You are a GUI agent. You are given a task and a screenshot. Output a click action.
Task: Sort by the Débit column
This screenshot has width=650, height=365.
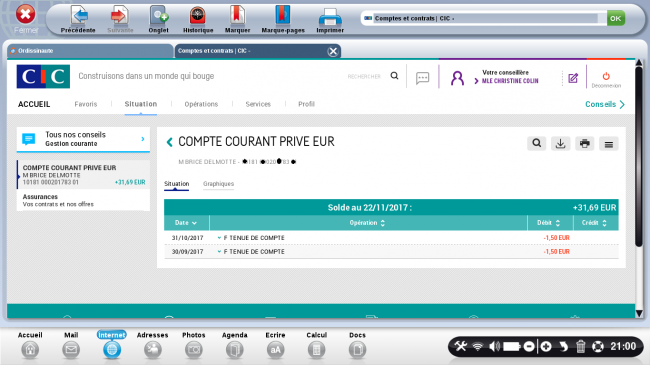pyautogui.click(x=549, y=223)
